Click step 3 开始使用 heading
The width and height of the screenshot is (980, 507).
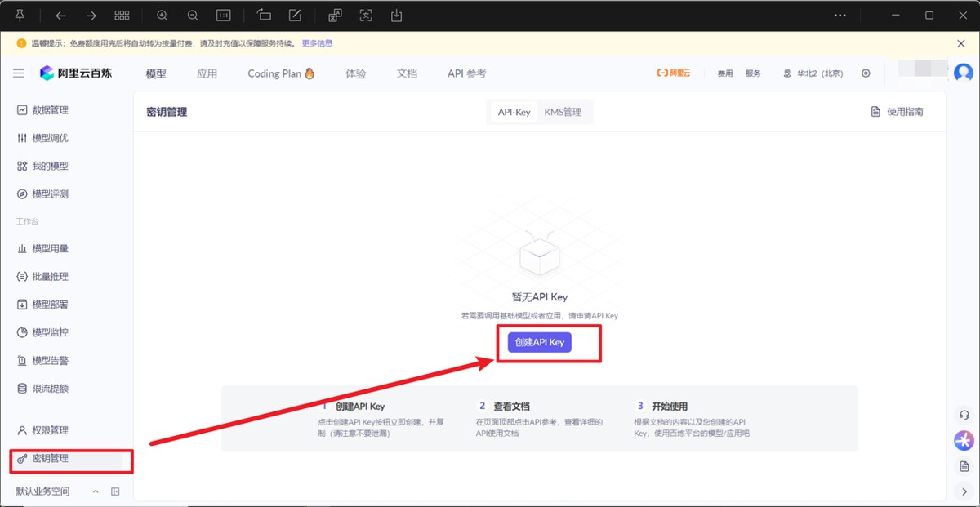670,406
